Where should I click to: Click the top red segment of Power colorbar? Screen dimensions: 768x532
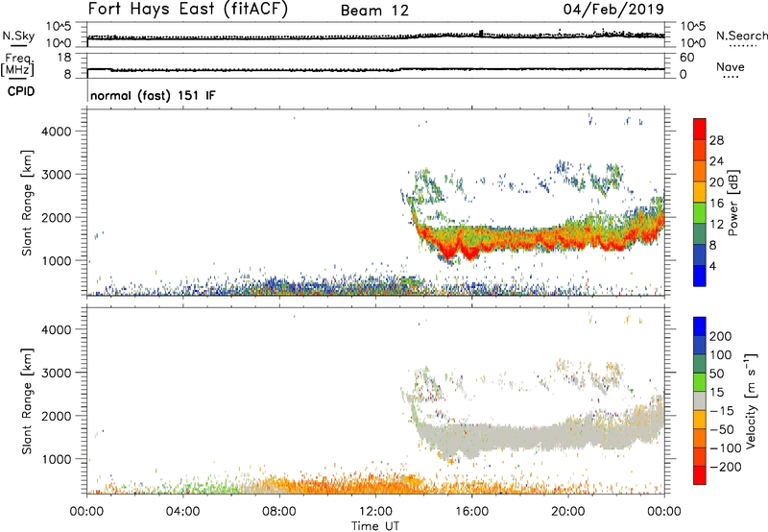coord(700,129)
